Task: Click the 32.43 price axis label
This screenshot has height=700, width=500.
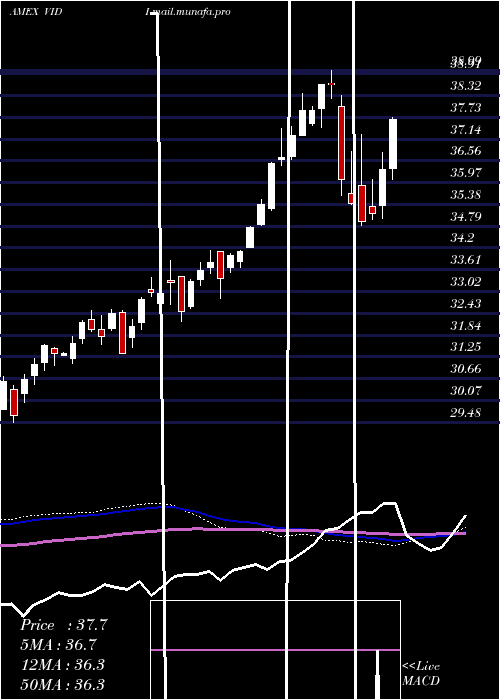Action: pyautogui.click(x=466, y=304)
